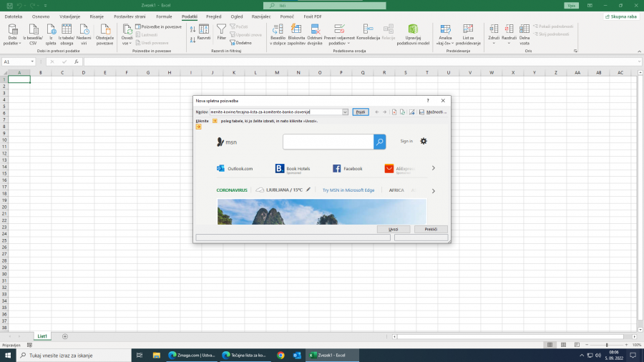Click the Facebook shortcut icon
644x362 pixels.
tap(336, 169)
